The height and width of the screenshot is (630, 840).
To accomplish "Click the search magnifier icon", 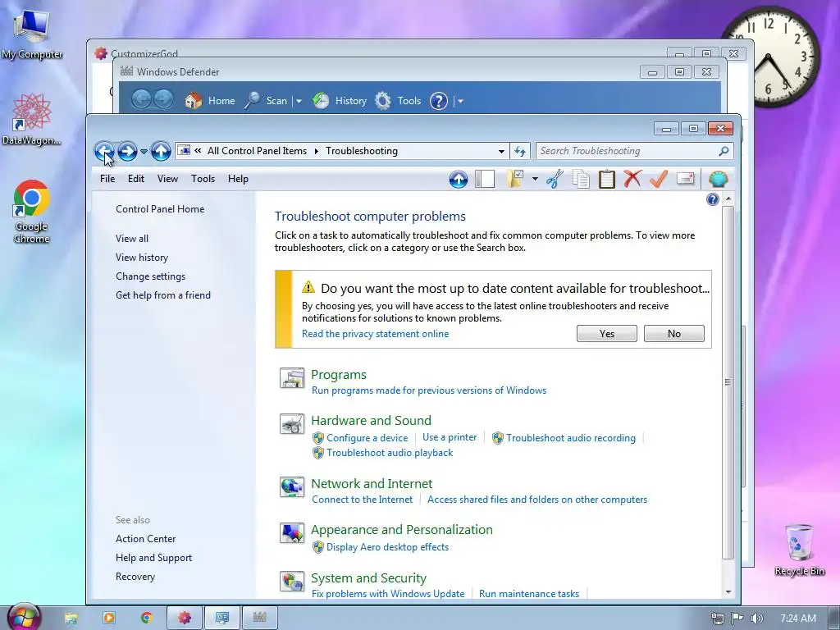I will click(724, 151).
